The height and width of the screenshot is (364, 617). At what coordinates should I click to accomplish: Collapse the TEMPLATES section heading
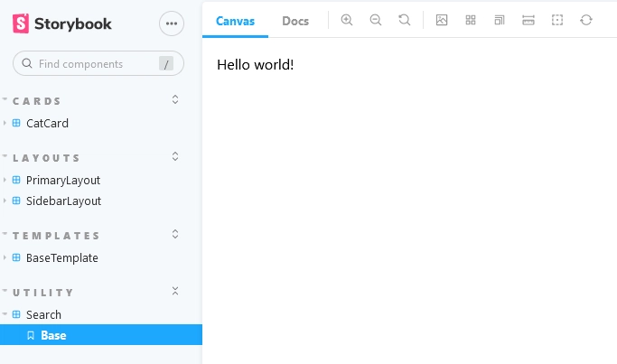56,236
